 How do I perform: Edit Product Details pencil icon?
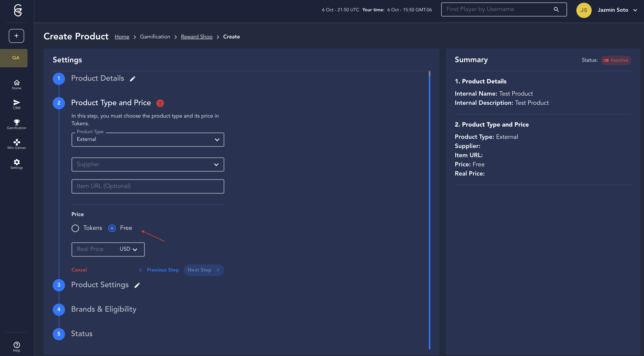point(132,79)
